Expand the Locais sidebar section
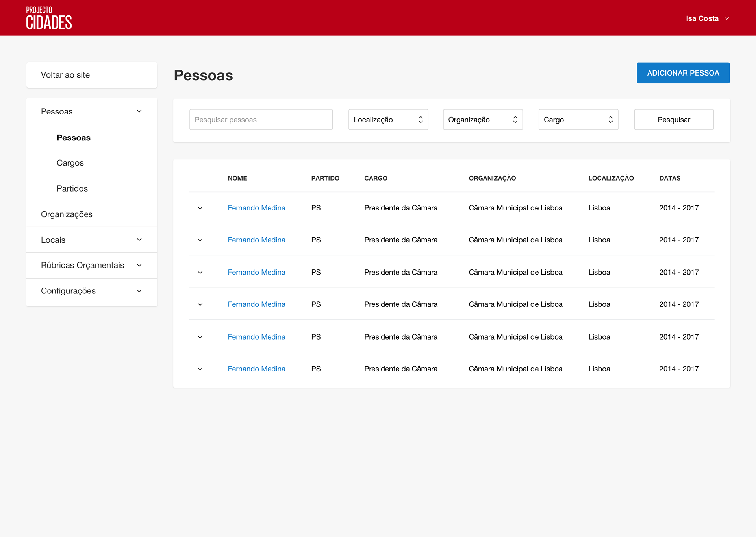This screenshot has height=537, width=756. point(139,240)
